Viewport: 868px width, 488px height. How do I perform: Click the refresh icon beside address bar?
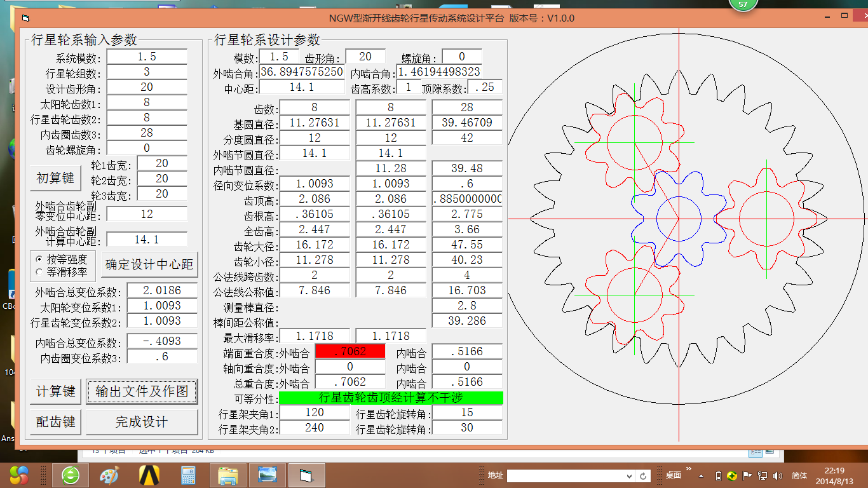coord(643,475)
